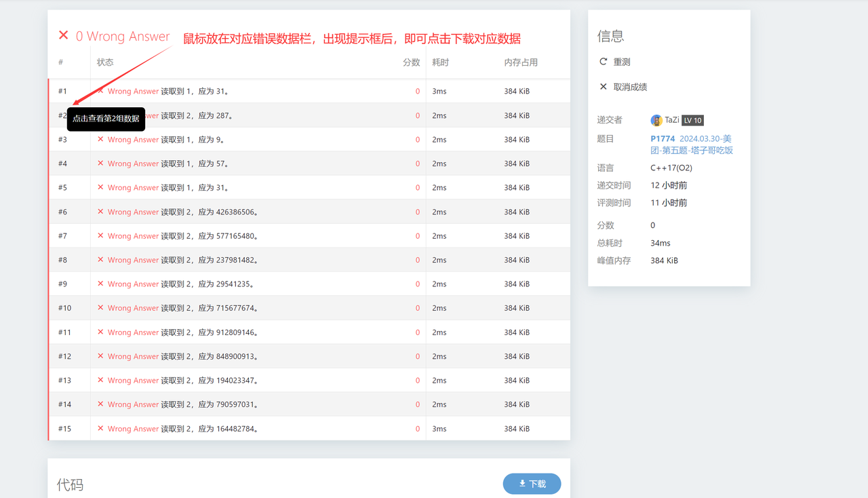Click the red X of test case #3
Viewport: 868px width, 498px height.
100,139
